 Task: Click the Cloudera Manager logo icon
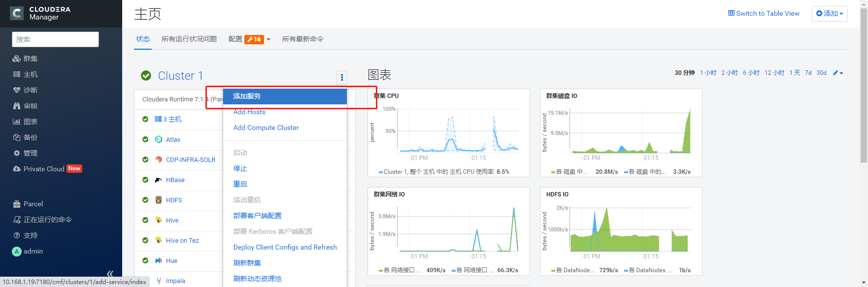[17, 13]
